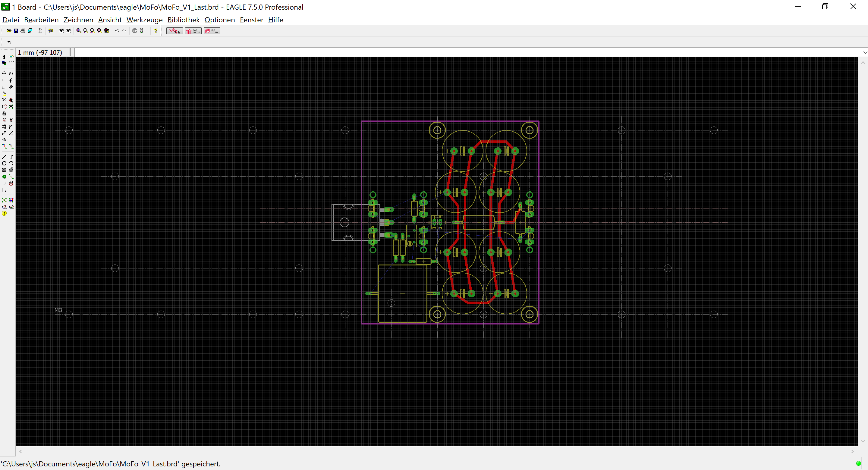
Task: Select the Lock tool
Action: click(x=4, y=114)
